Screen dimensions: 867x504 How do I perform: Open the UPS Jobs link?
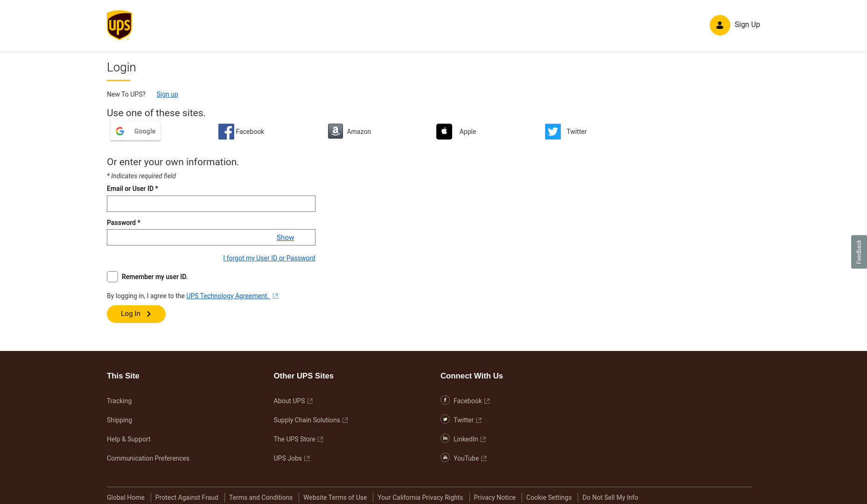tap(287, 458)
